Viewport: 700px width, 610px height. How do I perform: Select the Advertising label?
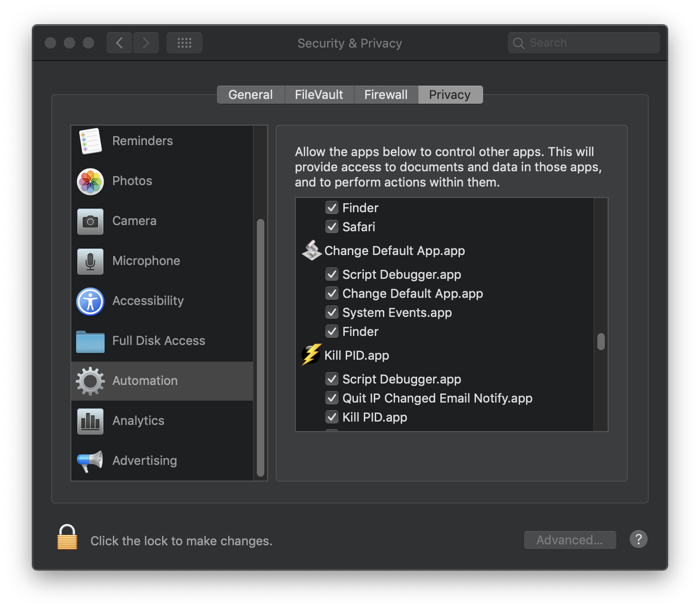[145, 461]
